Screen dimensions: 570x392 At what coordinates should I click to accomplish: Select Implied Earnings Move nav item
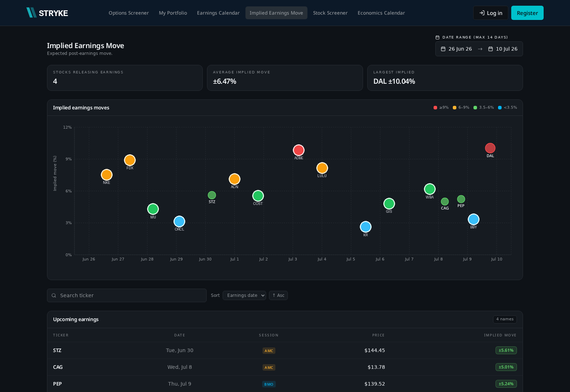coord(276,13)
